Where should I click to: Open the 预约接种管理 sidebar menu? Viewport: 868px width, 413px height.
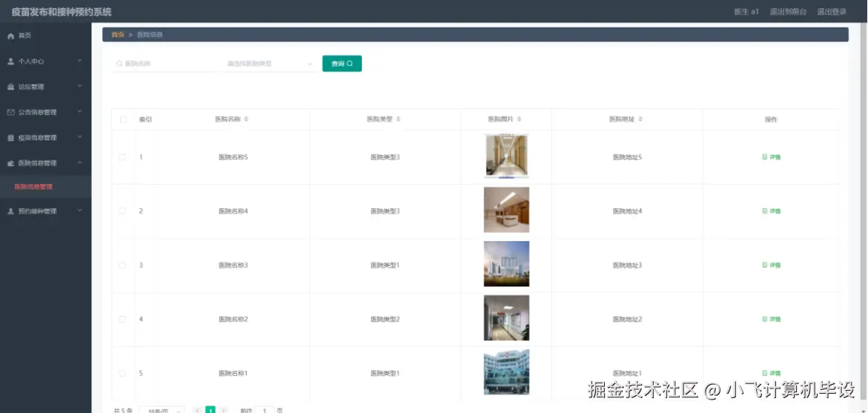(x=45, y=211)
